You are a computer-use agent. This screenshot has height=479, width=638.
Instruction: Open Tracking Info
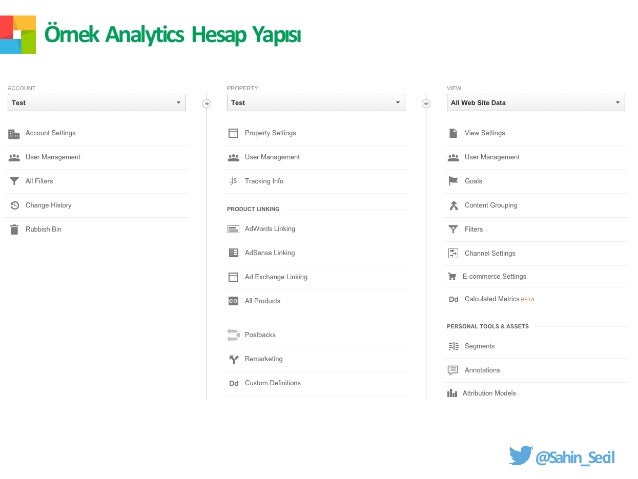coord(264,181)
